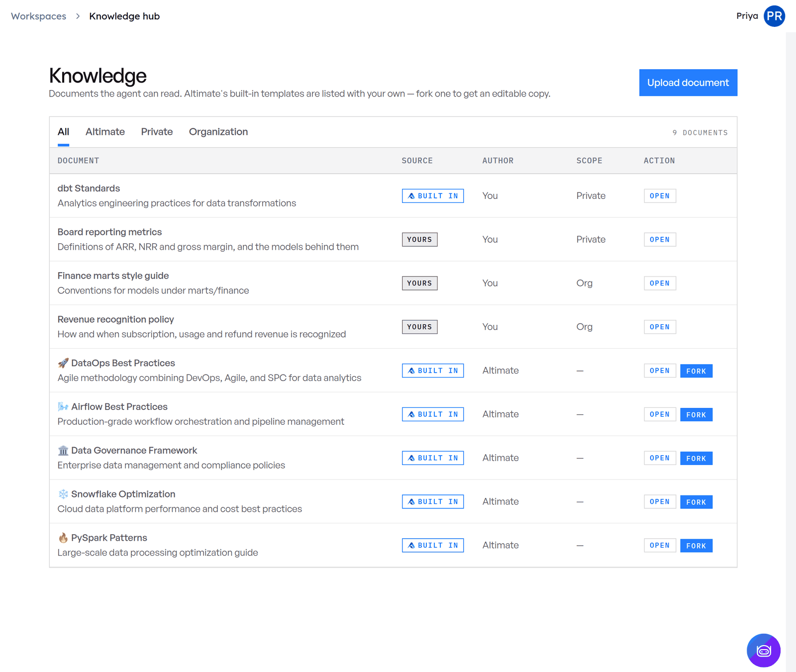The image size is (796, 672).
Task: Click the Revenue recognition policy title
Action: click(115, 319)
